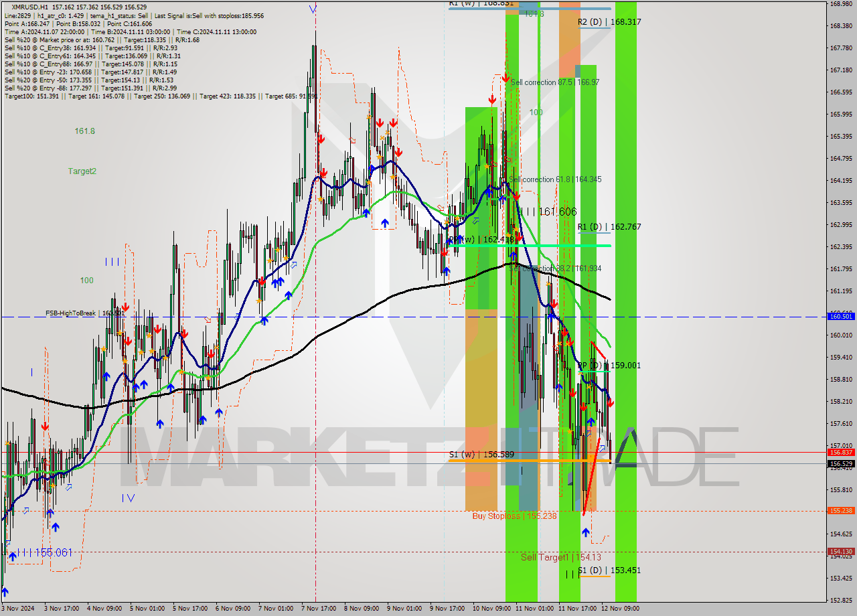Click the blue 160.501 price axis marker
The height and width of the screenshot is (616, 857).
click(x=841, y=316)
